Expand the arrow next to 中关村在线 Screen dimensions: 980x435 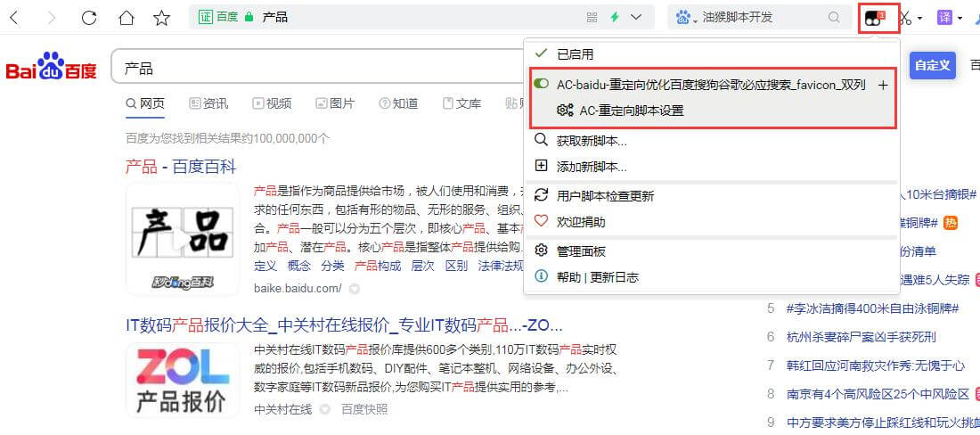[x=324, y=409]
